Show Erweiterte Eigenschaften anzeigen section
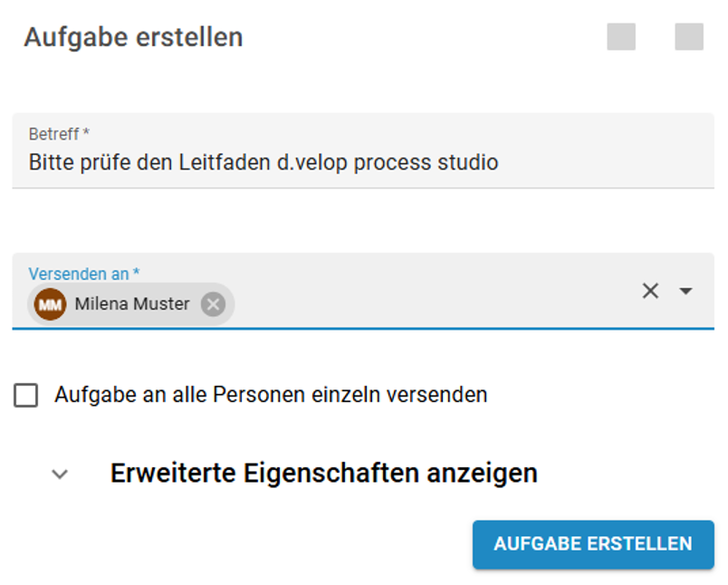Screen dimensions: 728x585 pyautogui.click(x=324, y=474)
